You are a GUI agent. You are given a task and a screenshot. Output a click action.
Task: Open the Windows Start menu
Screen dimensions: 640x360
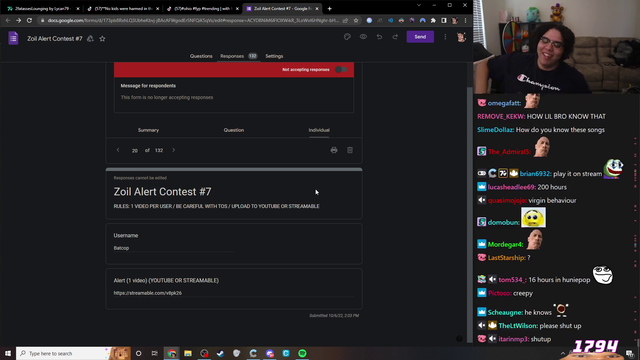pyautogui.click(x=8, y=353)
